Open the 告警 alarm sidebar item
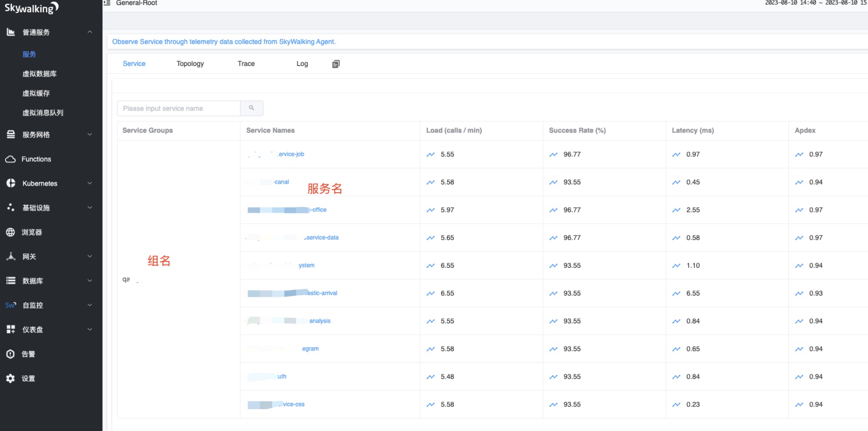 pos(28,354)
